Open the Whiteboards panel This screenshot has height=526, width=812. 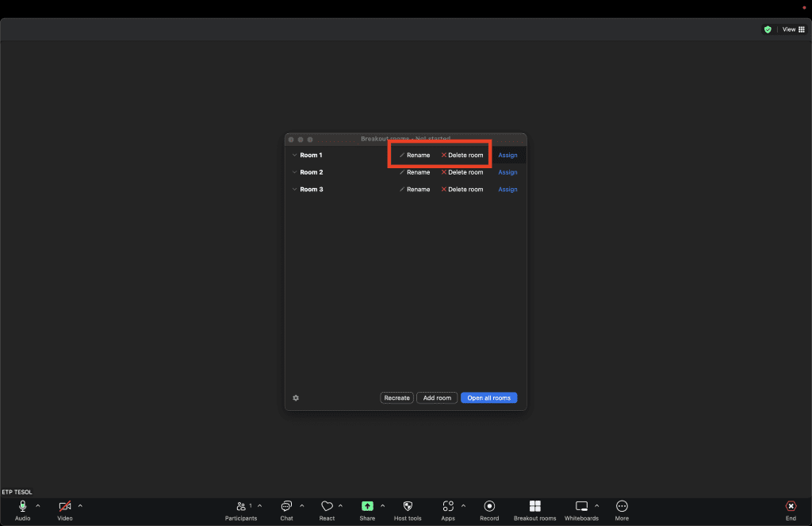[x=581, y=508]
